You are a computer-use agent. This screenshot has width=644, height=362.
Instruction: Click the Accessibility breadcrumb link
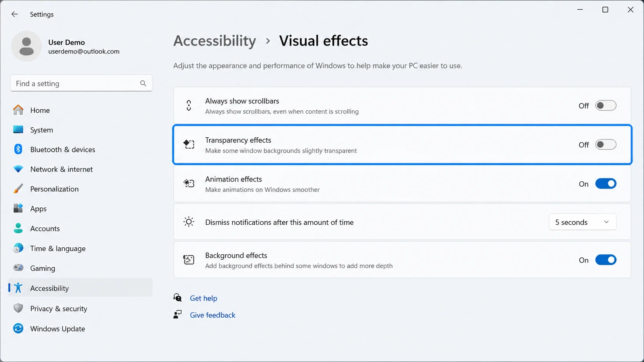click(x=215, y=41)
